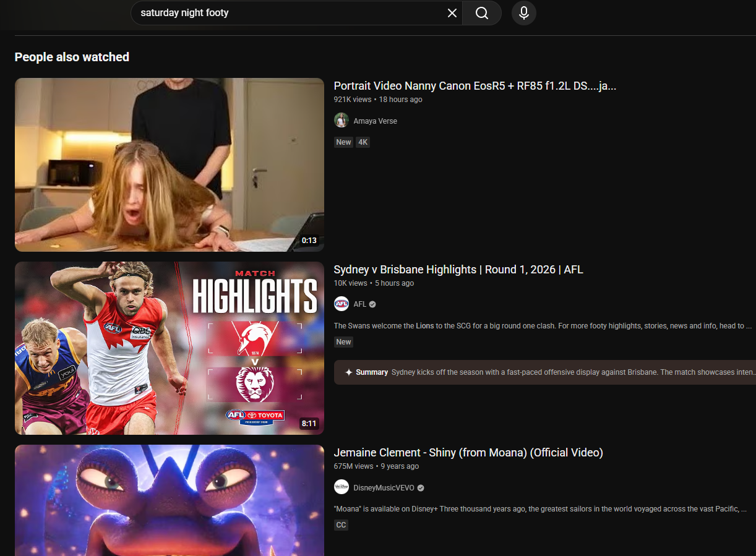
Task: Play the AFL Match Highlights thumbnail
Action: [x=169, y=348]
